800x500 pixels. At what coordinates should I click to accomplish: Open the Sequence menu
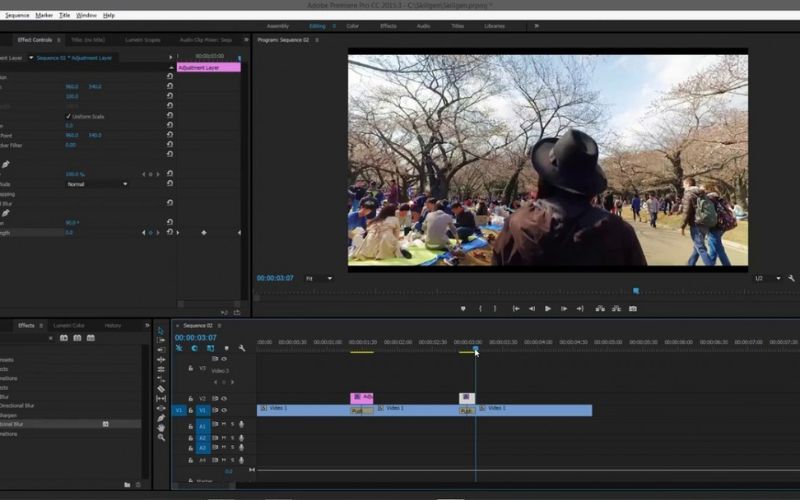coord(17,15)
